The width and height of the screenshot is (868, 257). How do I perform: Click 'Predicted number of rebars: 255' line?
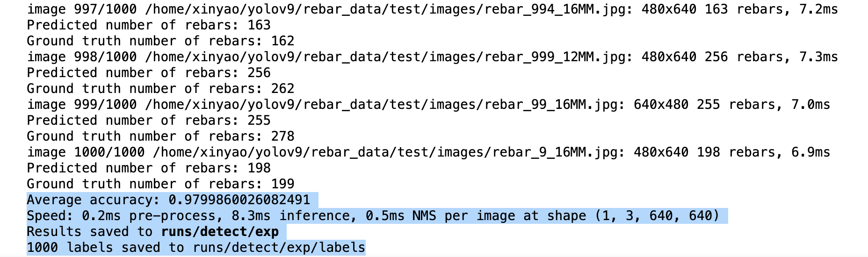(x=149, y=121)
